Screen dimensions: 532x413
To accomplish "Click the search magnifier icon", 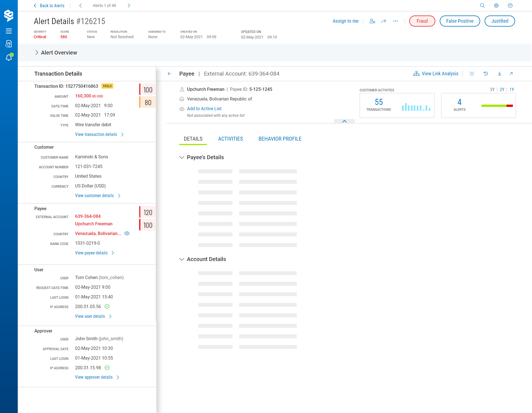I will tap(482, 6).
